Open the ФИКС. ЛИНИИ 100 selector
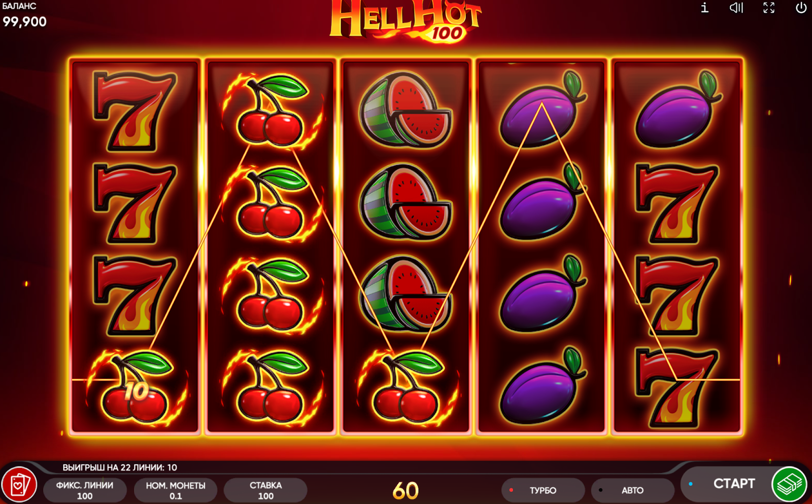The image size is (812, 504). tap(85, 490)
